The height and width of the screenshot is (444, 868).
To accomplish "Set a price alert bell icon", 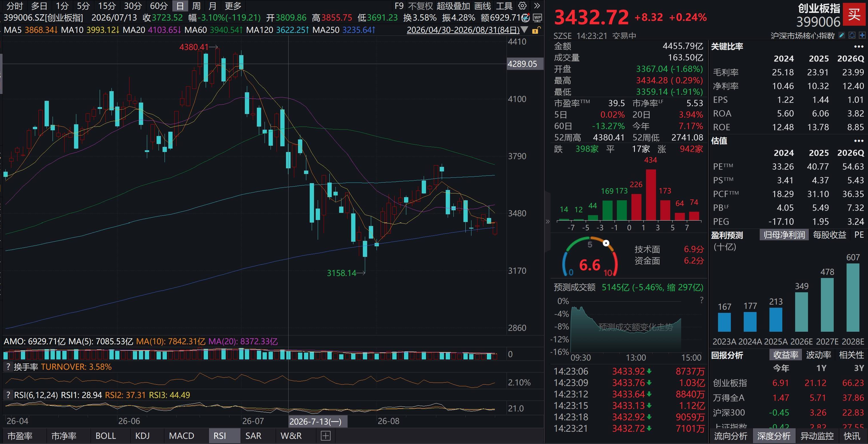I will pyautogui.click(x=852, y=35).
